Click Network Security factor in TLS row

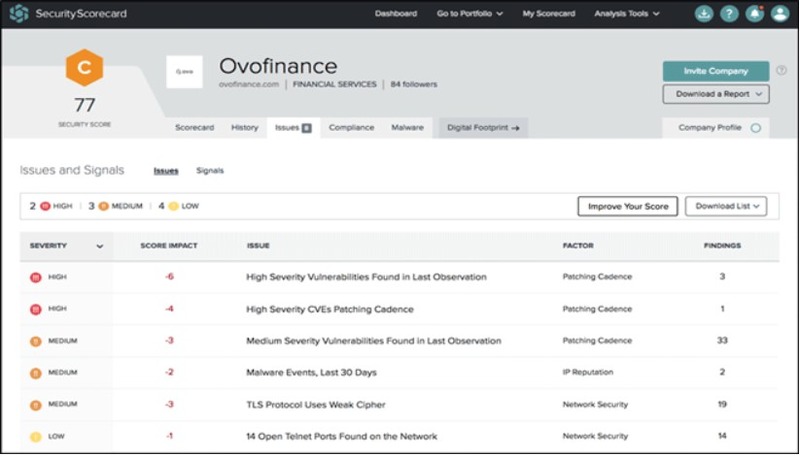click(595, 404)
